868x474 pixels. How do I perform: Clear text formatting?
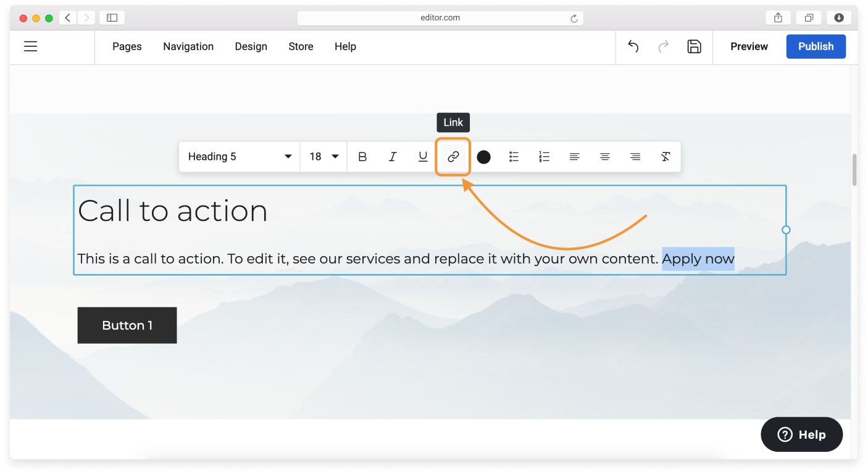[666, 157]
